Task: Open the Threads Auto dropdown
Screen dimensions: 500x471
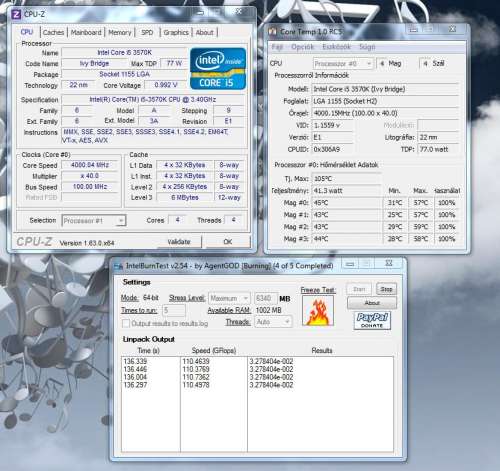Action: [273, 322]
